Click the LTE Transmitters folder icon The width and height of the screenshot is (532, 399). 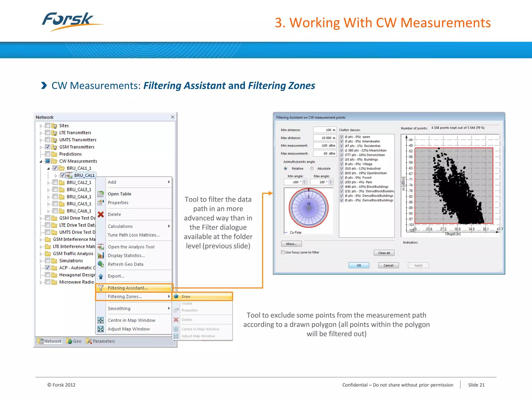[x=54, y=133]
